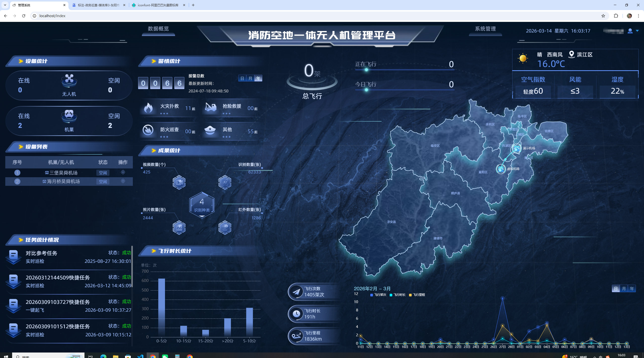This screenshot has height=358, width=644.
Task: Click the infrared count hexagon icon
Action: tap(225, 228)
